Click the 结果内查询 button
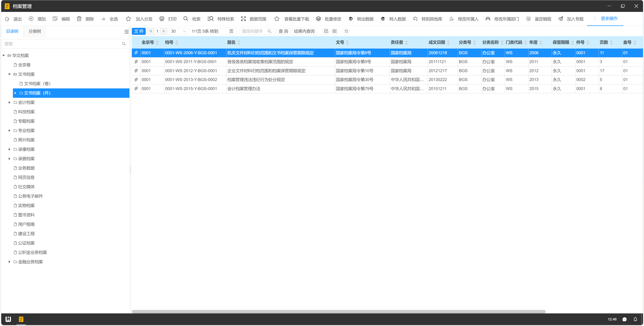The width and height of the screenshot is (644, 326). tap(304, 31)
